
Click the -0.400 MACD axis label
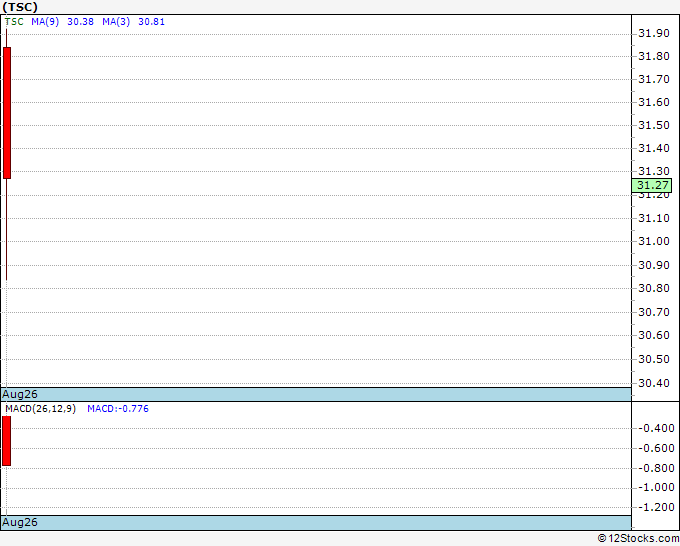click(x=656, y=428)
